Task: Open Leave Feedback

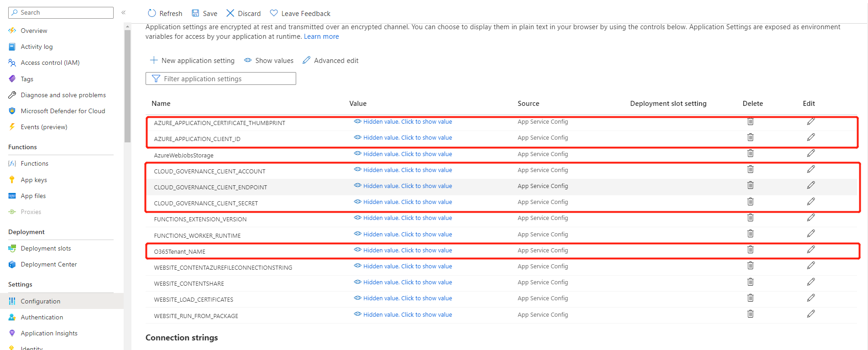Action: coord(300,13)
